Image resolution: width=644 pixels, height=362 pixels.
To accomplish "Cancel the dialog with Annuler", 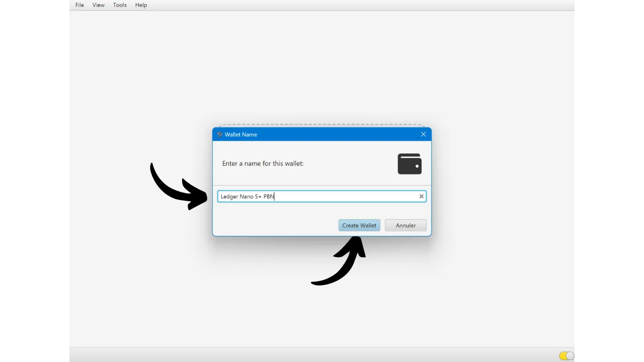I will coord(406,225).
